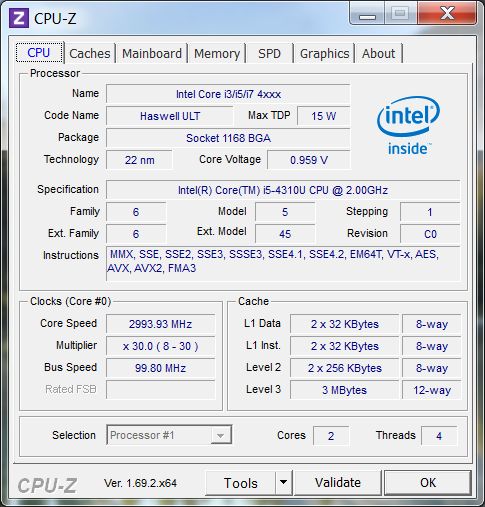485x507 pixels.
Task: Click the Model value 5
Action: click(x=285, y=212)
